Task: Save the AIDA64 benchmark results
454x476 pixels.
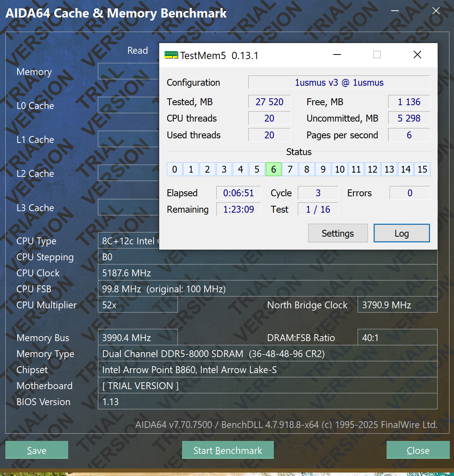Action: point(37,450)
